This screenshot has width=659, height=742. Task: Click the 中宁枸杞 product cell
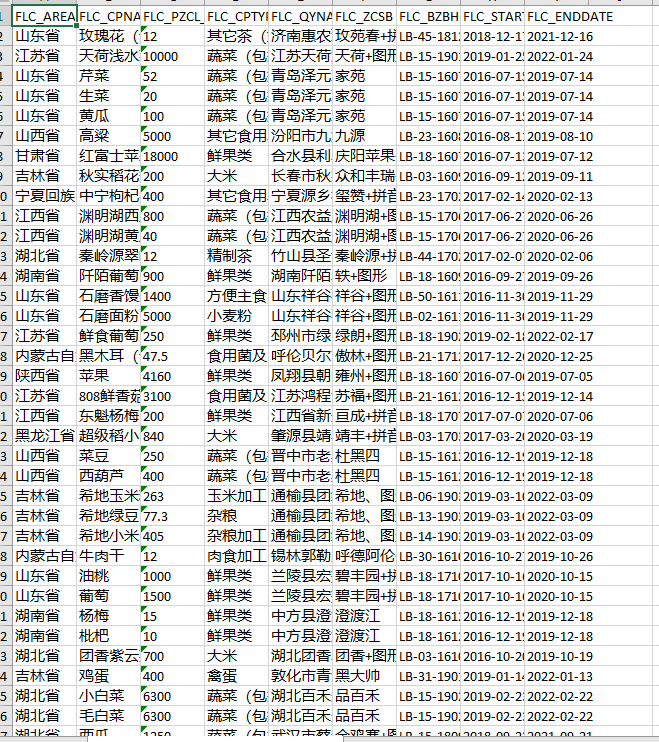pos(109,196)
